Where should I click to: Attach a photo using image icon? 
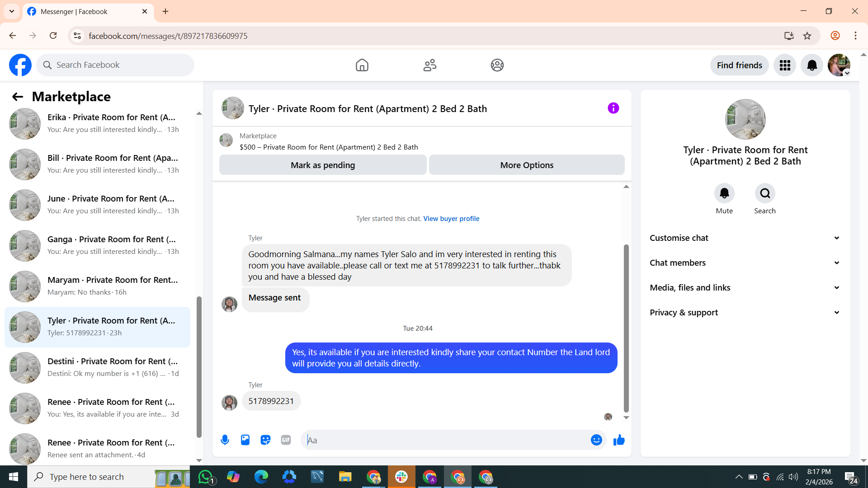(245, 440)
